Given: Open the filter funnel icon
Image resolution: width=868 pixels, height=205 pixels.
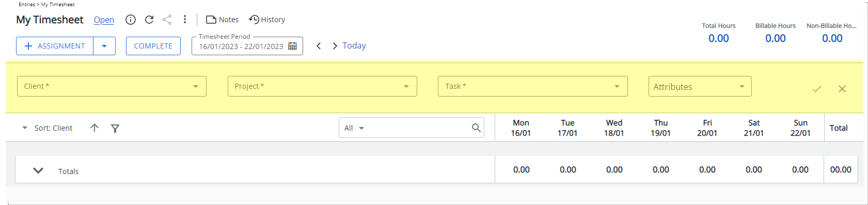Looking at the screenshot, I should (115, 128).
